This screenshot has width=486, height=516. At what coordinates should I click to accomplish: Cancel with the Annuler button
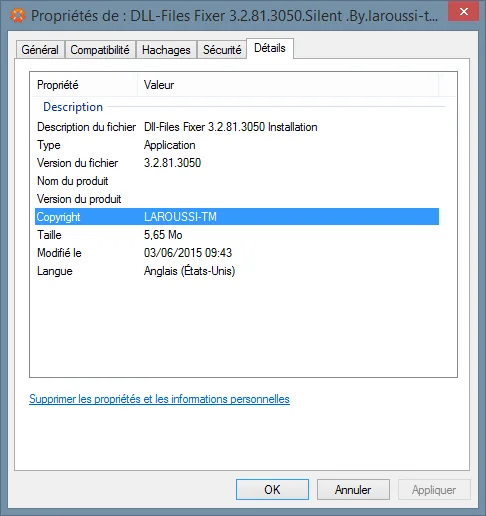coord(353,490)
